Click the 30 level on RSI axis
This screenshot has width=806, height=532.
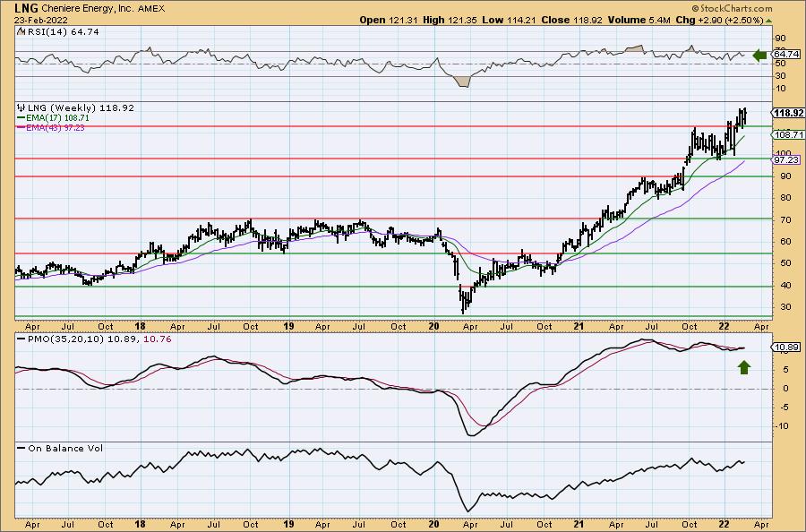(x=780, y=76)
